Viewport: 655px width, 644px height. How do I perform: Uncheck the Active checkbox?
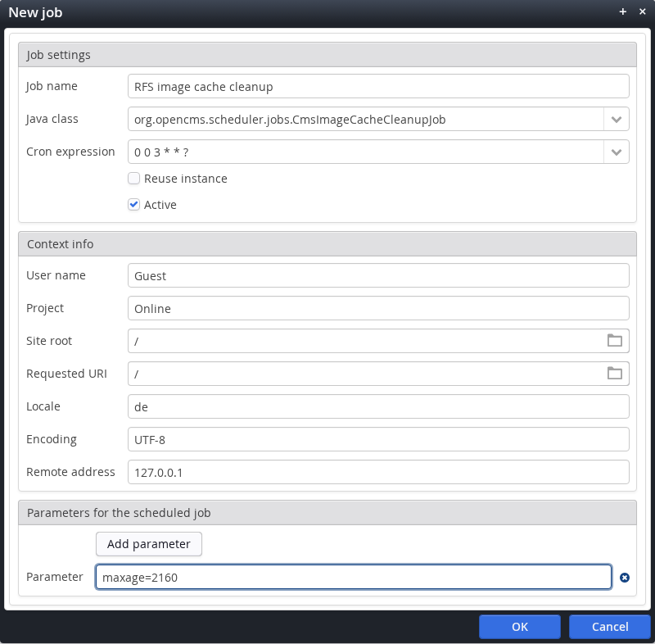click(x=133, y=204)
